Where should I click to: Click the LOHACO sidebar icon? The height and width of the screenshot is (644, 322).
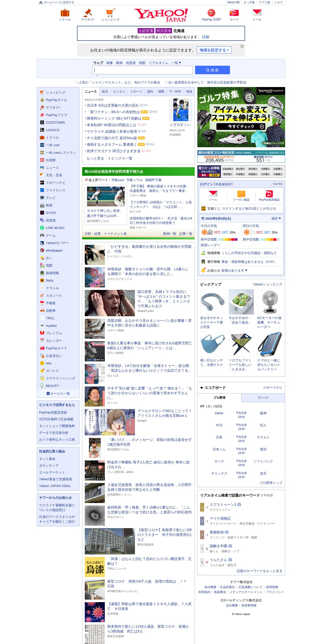42,130
